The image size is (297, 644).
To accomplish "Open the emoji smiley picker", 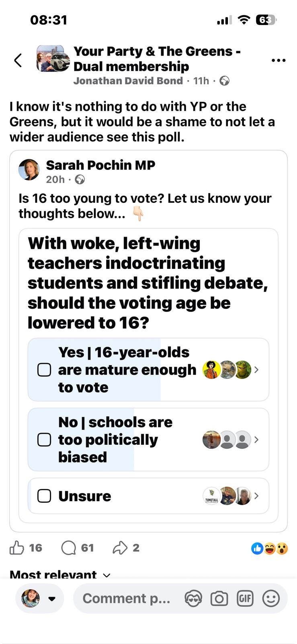I will tap(271, 599).
